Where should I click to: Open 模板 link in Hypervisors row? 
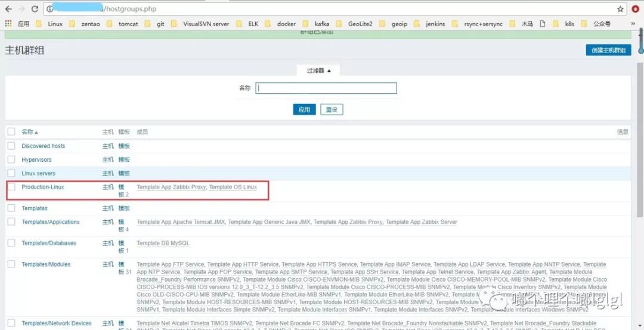coord(124,159)
